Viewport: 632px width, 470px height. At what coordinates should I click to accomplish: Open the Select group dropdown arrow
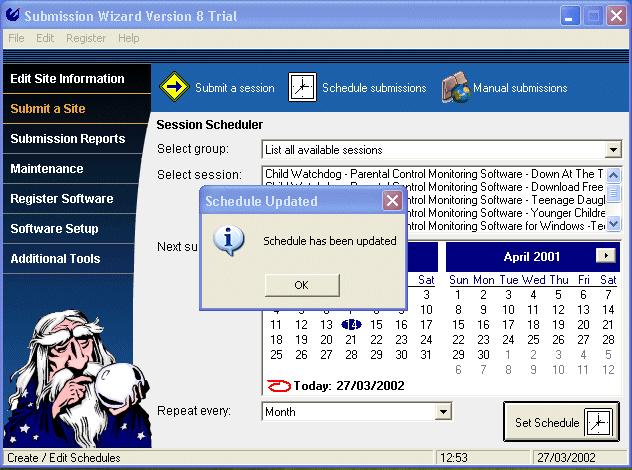(613, 150)
